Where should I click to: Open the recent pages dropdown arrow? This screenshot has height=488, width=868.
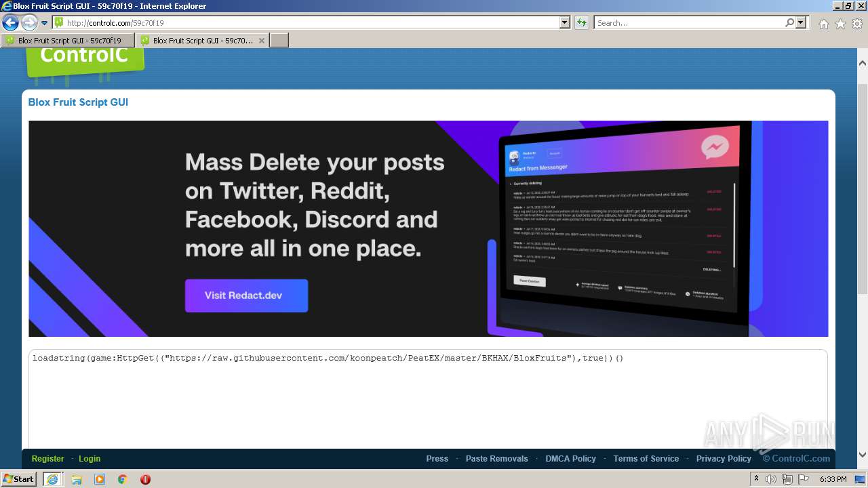click(44, 23)
